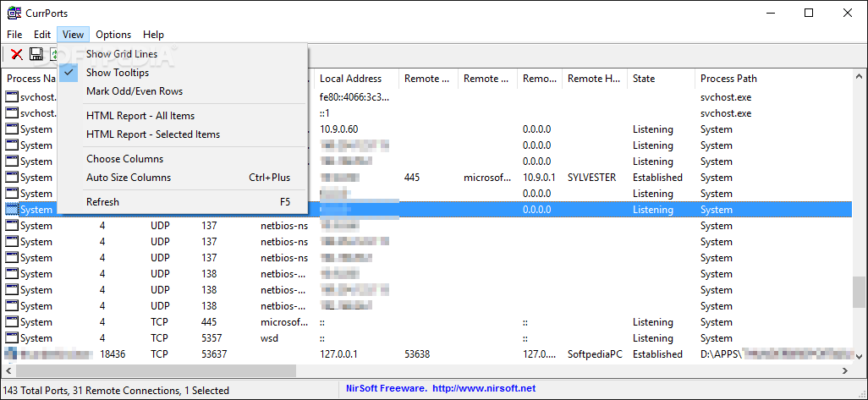
Task: Click local address 127.0.0.1 cell
Action: pos(338,354)
